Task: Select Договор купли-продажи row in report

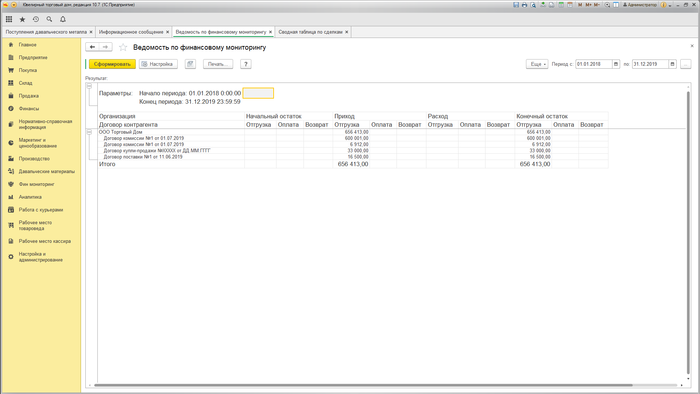Action: [353, 151]
